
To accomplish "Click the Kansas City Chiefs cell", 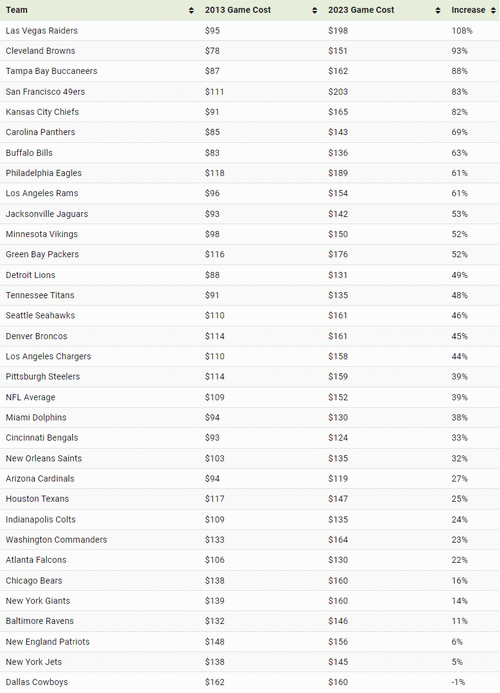I will (x=42, y=112).
